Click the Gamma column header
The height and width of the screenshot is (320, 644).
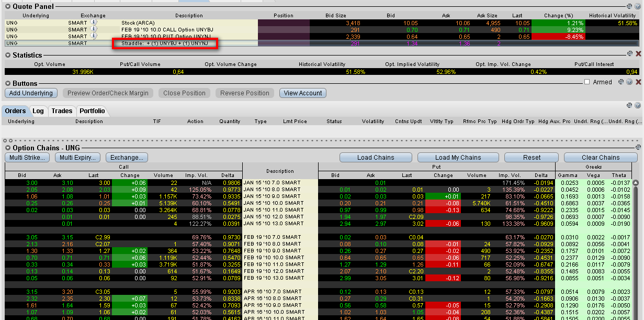click(x=567, y=175)
